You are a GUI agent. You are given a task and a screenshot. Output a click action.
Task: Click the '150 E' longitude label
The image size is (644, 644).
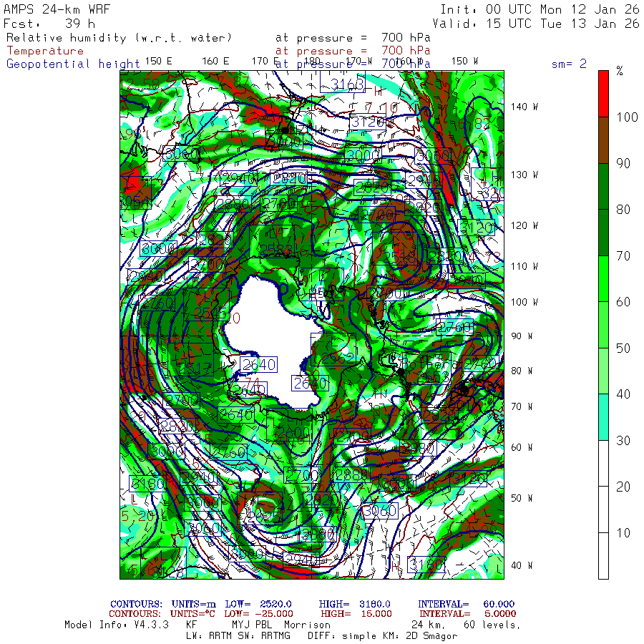click(x=159, y=62)
